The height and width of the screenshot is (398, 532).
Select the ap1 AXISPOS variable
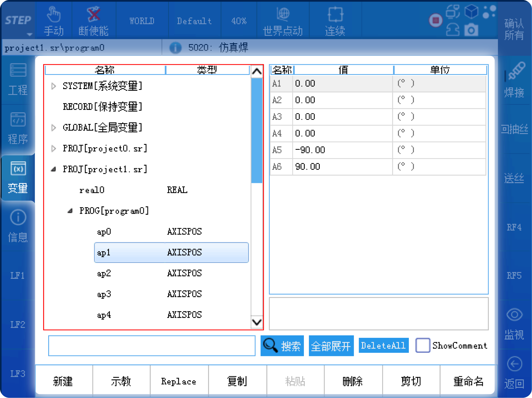pyautogui.click(x=171, y=252)
